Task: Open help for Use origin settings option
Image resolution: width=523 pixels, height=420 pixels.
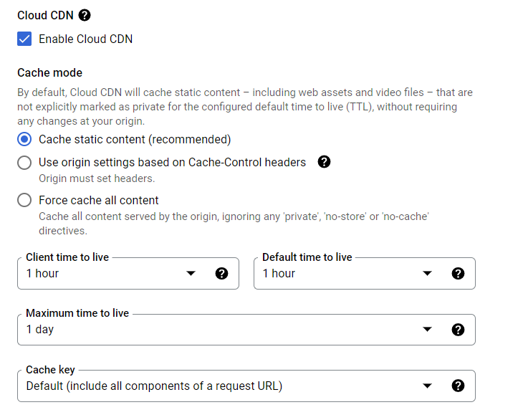Action: [324, 162]
